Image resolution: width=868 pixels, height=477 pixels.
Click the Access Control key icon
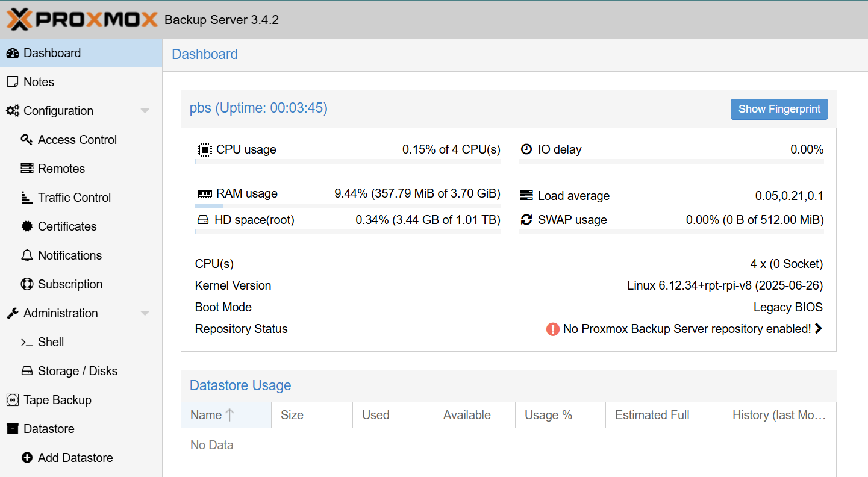point(27,140)
